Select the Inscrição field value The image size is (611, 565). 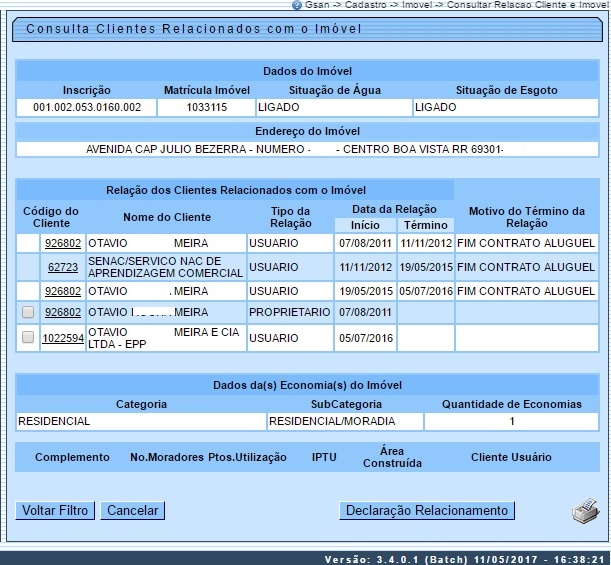pos(87,107)
